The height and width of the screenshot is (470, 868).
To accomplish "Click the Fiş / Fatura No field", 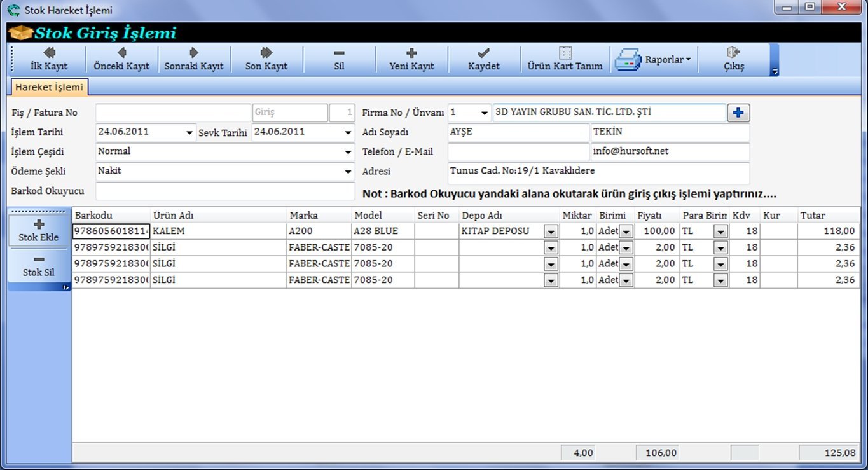I will [173, 113].
